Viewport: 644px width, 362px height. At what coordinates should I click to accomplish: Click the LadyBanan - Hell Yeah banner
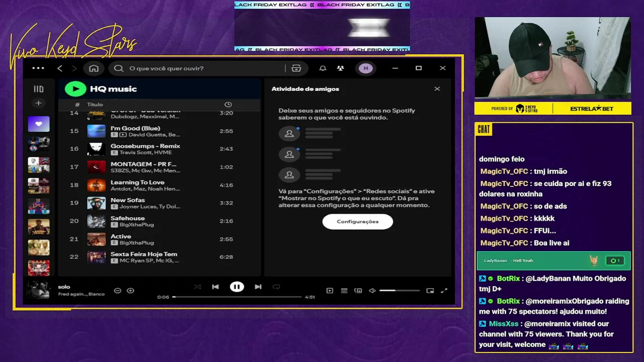click(x=553, y=260)
